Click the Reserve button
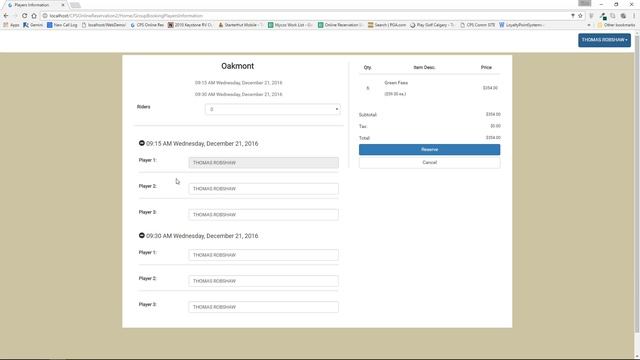 tap(429, 149)
